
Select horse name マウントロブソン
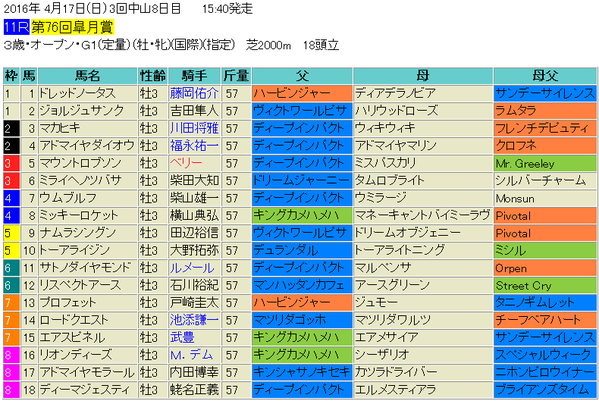(81, 163)
